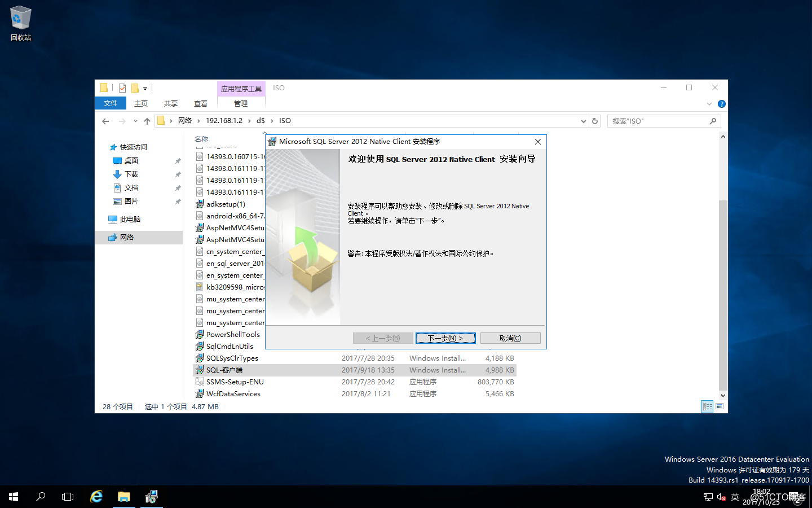
Task: Select the en_sql_server_201 file
Action: point(235,264)
